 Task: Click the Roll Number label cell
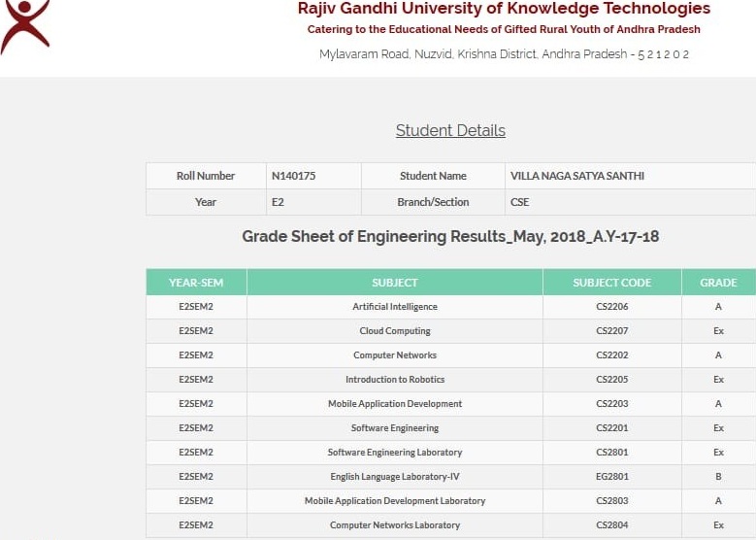tap(206, 176)
